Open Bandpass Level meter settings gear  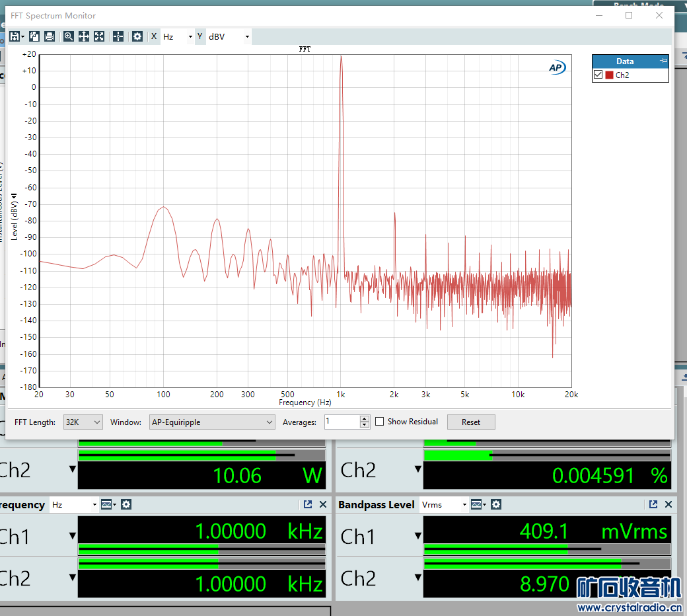[496, 504]
